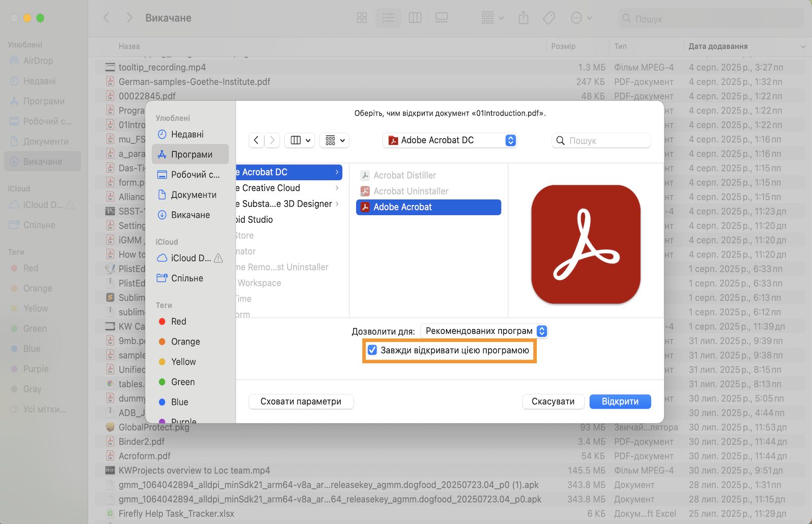Open the Finder more actions menu

click(581, 18)
